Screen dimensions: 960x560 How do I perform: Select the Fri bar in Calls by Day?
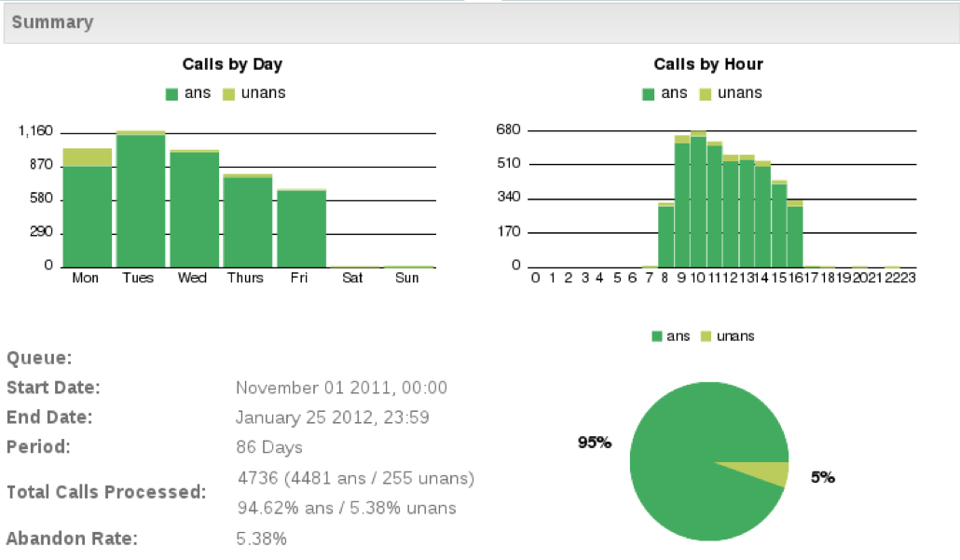click(302, 228)
